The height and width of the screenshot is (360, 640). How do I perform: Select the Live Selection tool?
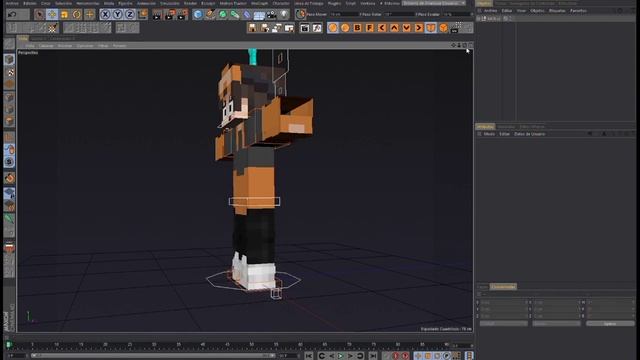[x=40, y=14]
